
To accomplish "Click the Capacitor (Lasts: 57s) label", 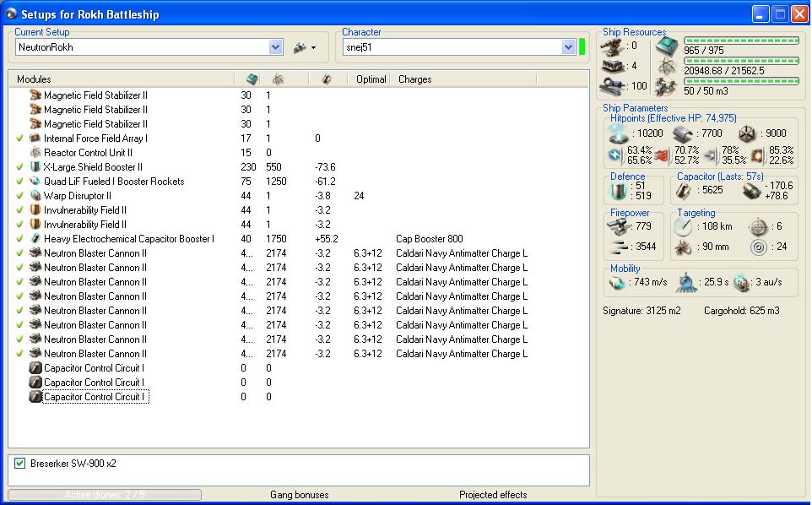I will point(720,176).
